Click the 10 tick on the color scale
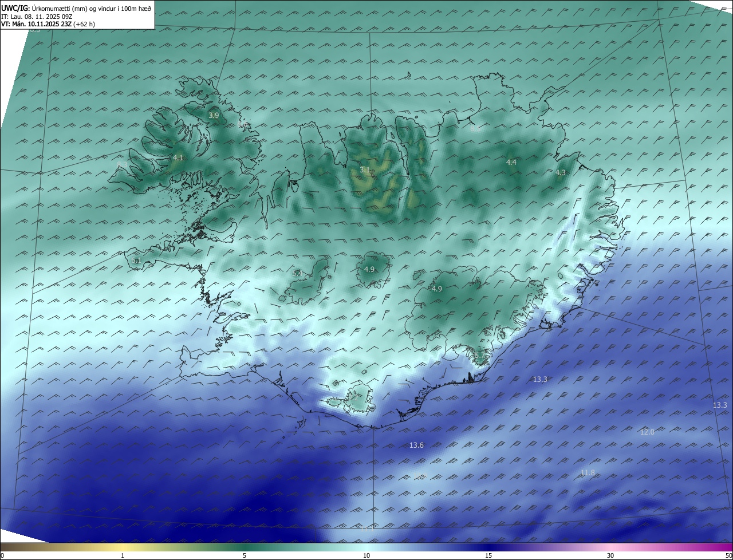 366,555
